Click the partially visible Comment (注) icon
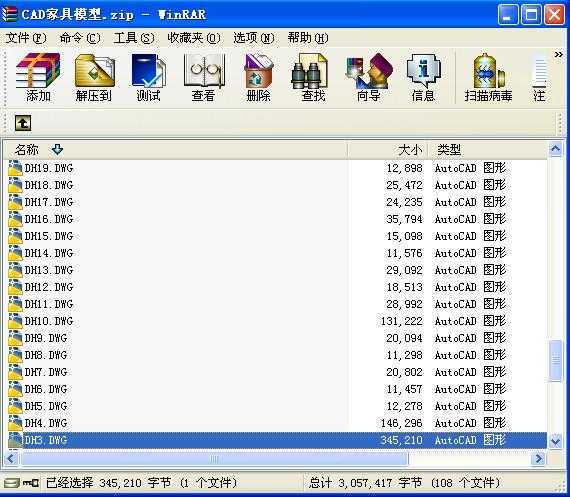 point(539,77)
